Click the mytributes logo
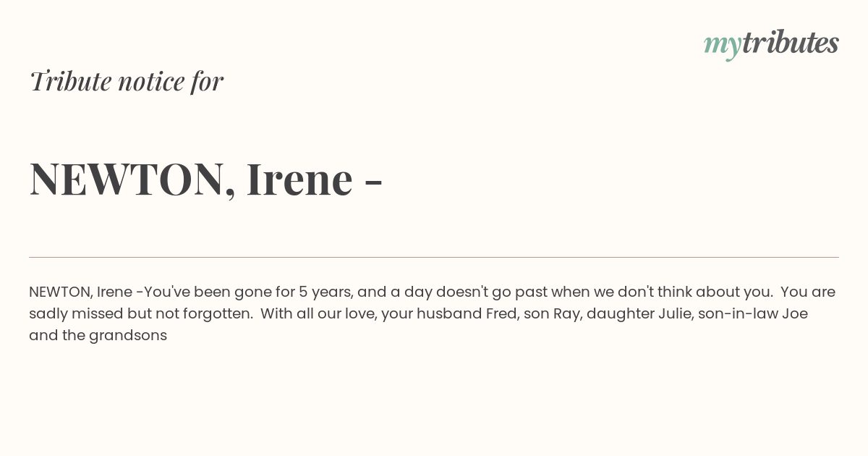868x456 pixels. (x=771, y=44)
